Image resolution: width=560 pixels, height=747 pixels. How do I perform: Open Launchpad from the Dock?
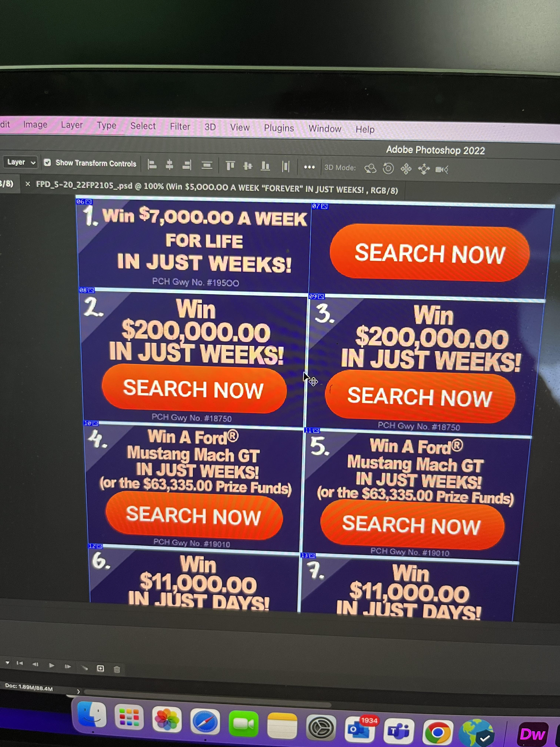(x=129, y=717)
